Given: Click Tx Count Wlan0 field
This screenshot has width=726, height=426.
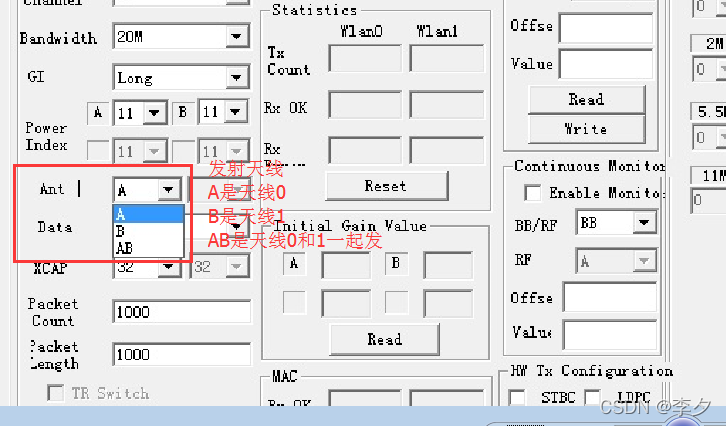Looking at the screenshot, I should coord(365,58).
